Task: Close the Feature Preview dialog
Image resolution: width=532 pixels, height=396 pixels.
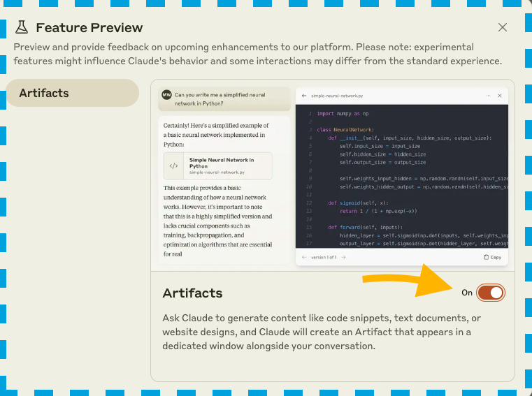Action: click(x=502, y=28)
